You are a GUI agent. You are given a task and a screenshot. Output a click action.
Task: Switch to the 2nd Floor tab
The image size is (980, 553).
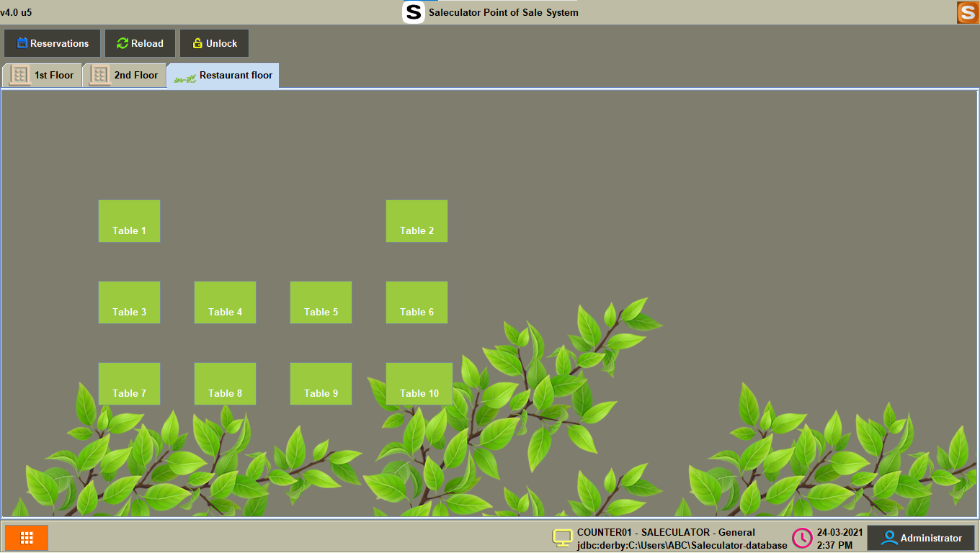125,75
